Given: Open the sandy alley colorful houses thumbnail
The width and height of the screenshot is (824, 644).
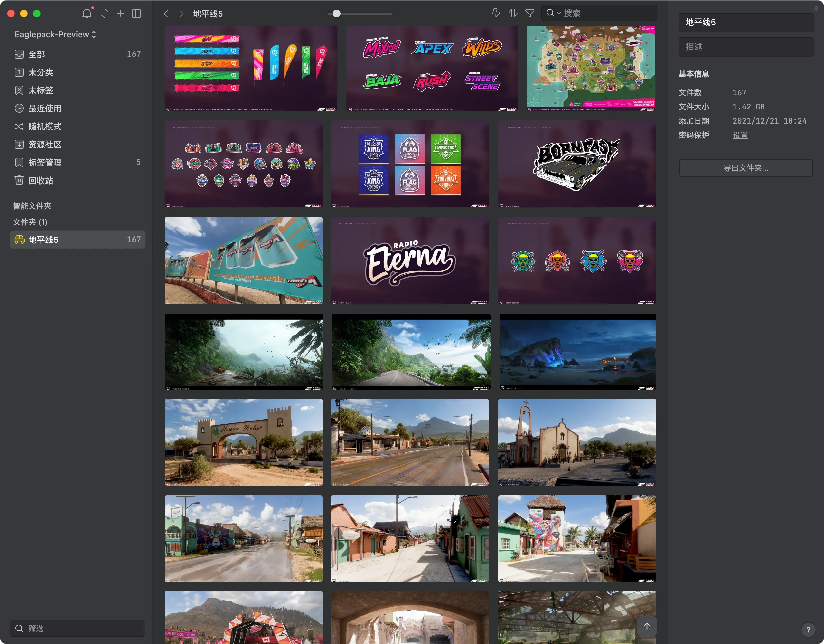Looking at the screenshot, I should click(410, 539).
